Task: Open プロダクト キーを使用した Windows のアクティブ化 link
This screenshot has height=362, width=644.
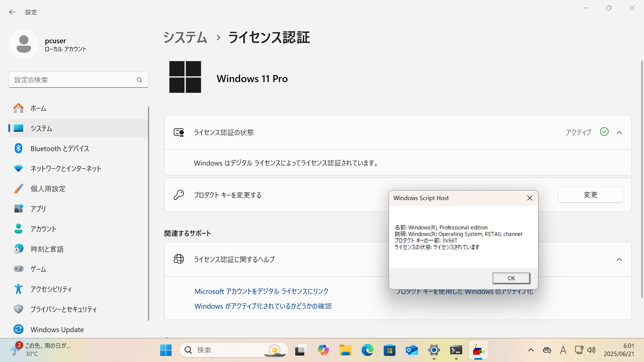Action: 465,292
